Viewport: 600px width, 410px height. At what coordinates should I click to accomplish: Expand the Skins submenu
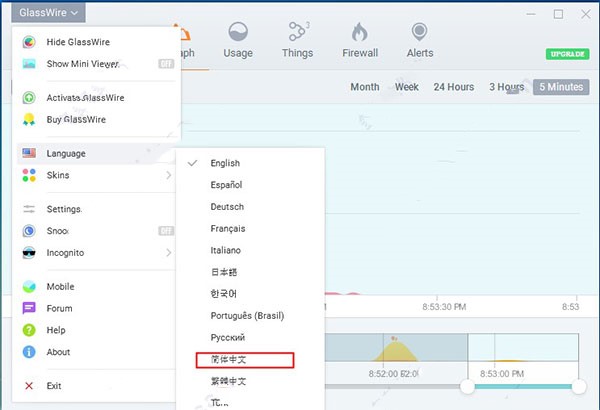[x=95, y=175]
